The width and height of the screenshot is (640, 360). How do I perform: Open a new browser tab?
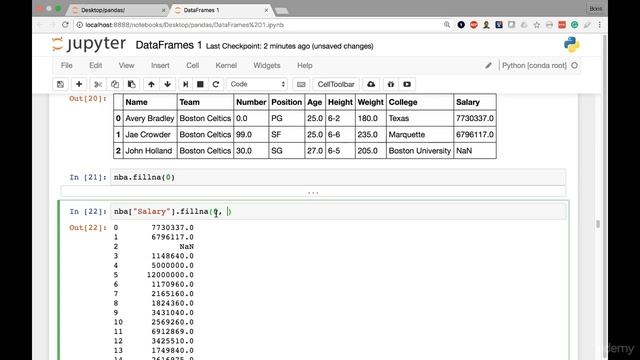coord(282,11)
